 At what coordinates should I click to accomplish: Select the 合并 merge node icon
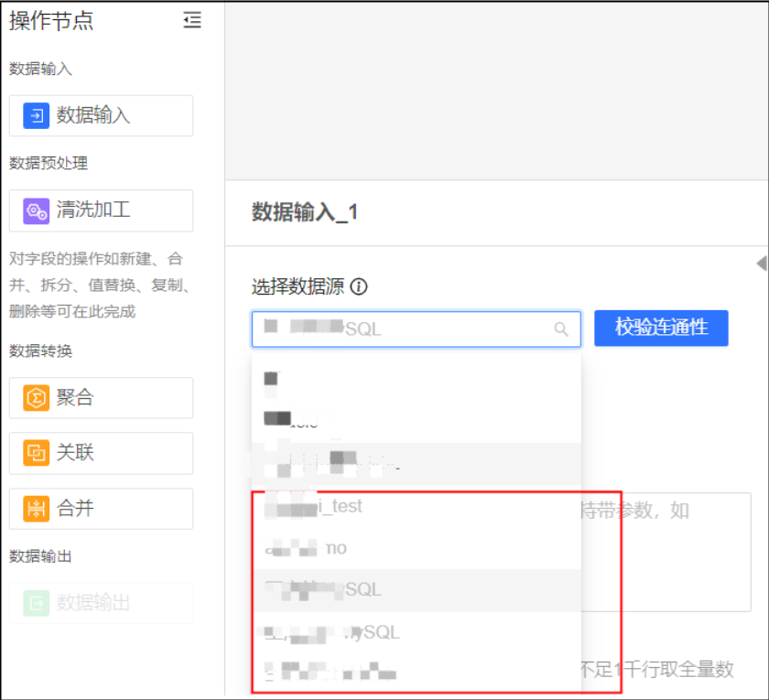tap(36, 509)
